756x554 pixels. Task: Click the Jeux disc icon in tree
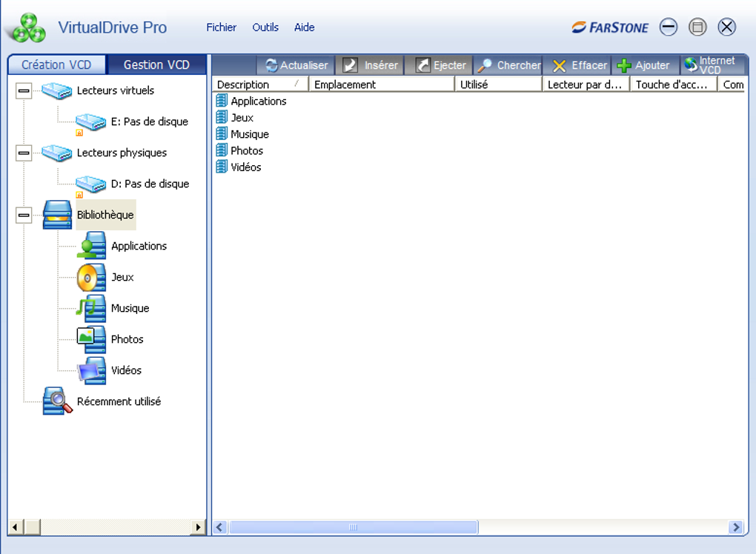pos(91,278)
